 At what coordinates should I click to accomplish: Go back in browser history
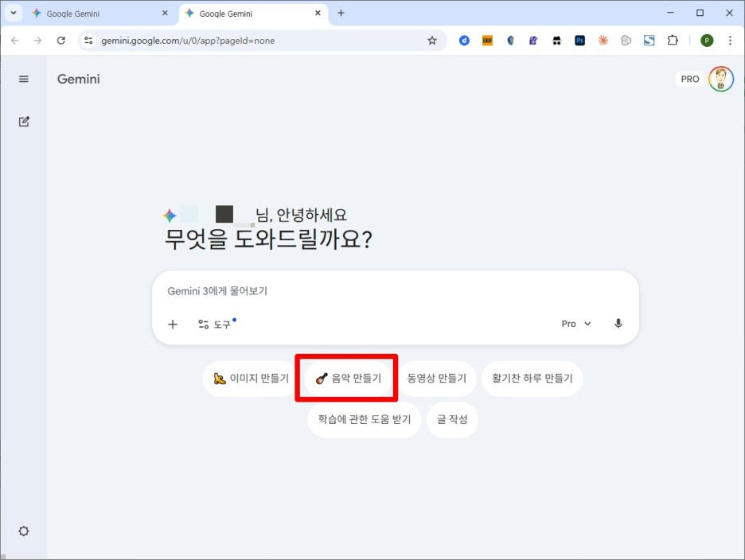pyautogui.click(x=15, y=41)
